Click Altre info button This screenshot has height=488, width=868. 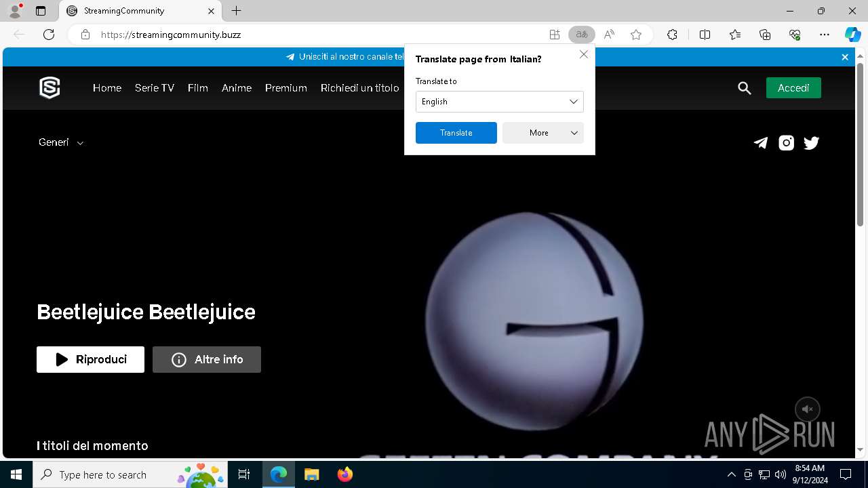207,359
